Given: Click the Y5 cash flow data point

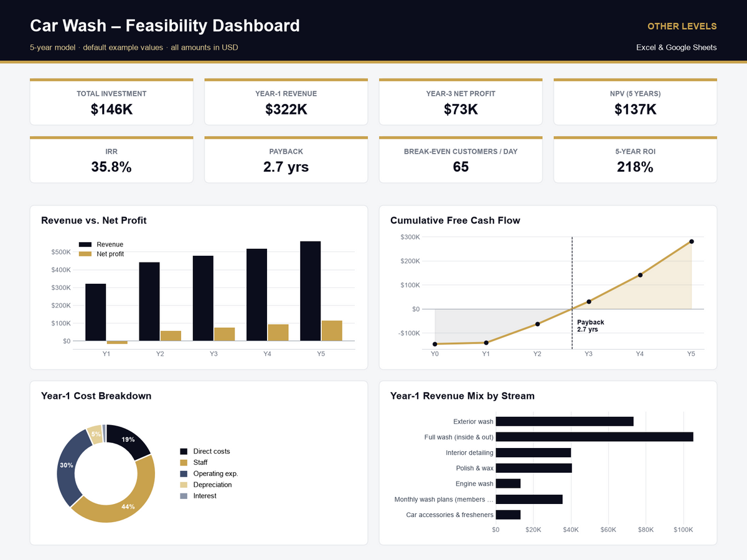Looking at the screenshot, I should click(x=692, y=241).
